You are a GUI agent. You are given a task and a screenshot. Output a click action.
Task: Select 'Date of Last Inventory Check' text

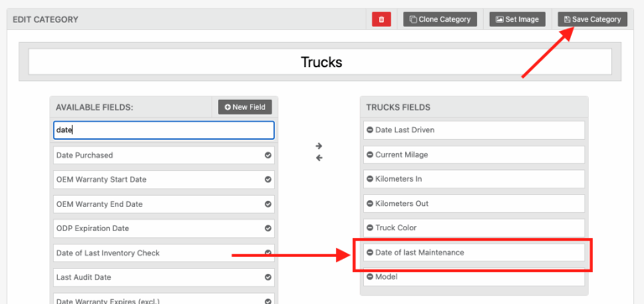tap(108, 253)
